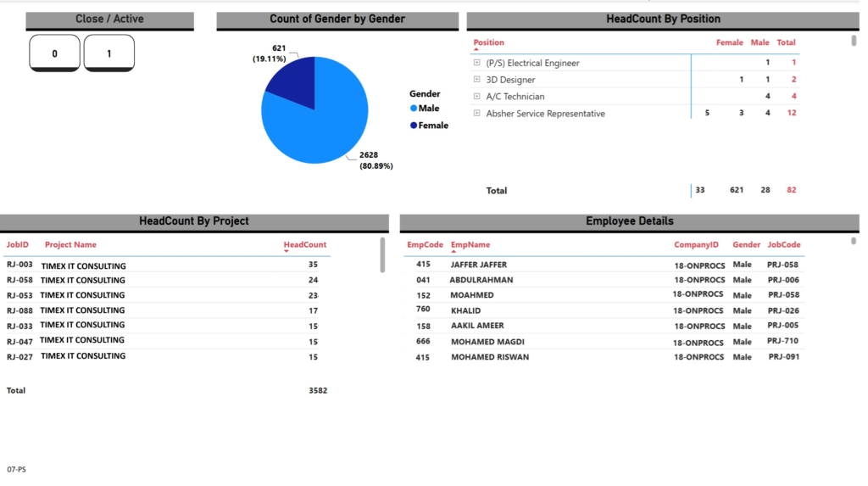Viewport: 868px width, 486px height.
Task: Sort by Total column in Position table
Action: (x=786, y=42)
